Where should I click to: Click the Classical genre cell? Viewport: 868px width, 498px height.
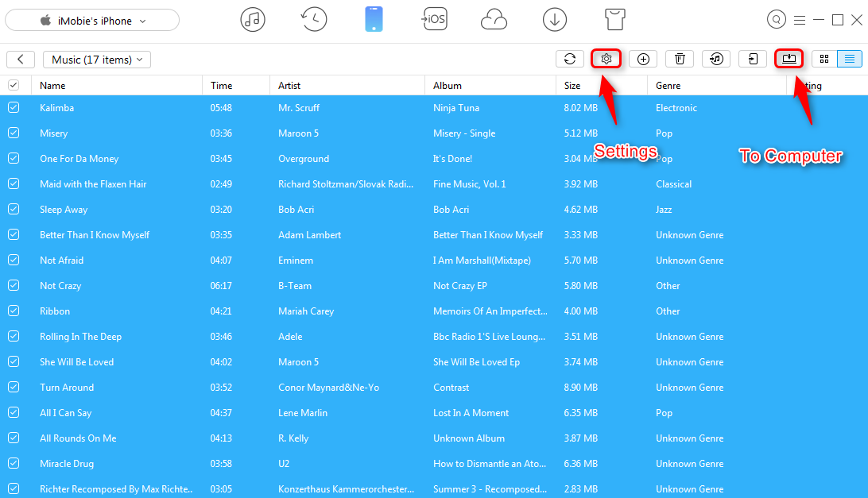pyautogui.click(x=674, y=183)
